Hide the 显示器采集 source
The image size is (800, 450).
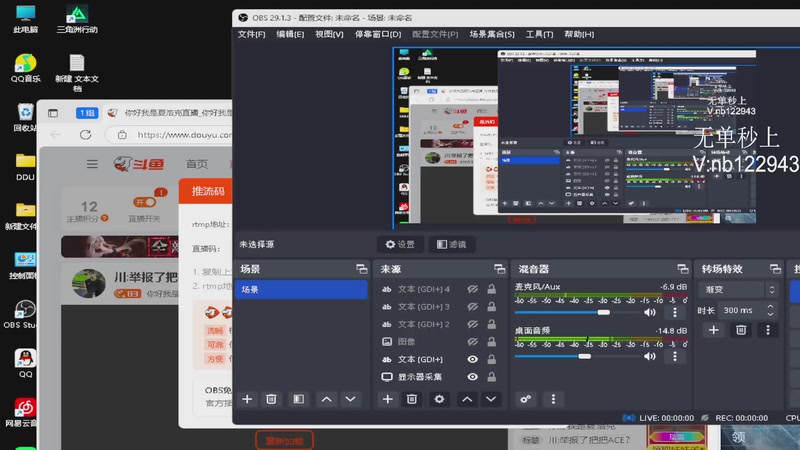(472, 377)
